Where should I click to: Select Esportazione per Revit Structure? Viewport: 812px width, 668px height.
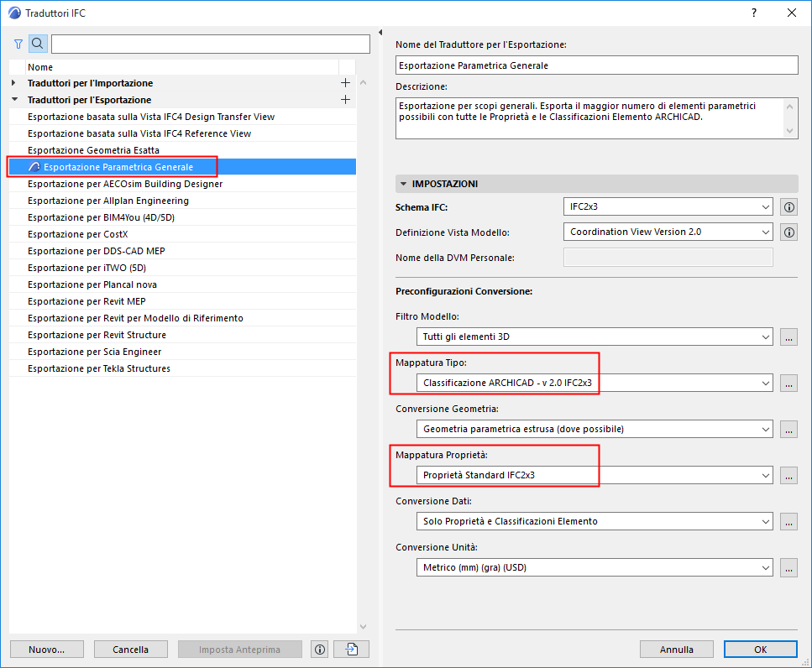pos(182,335)
